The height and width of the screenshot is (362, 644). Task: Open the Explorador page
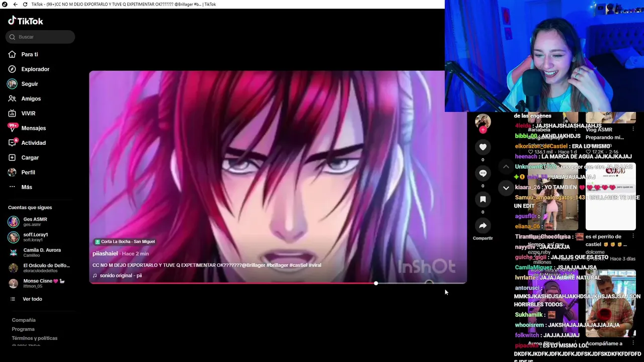[29, 69]
